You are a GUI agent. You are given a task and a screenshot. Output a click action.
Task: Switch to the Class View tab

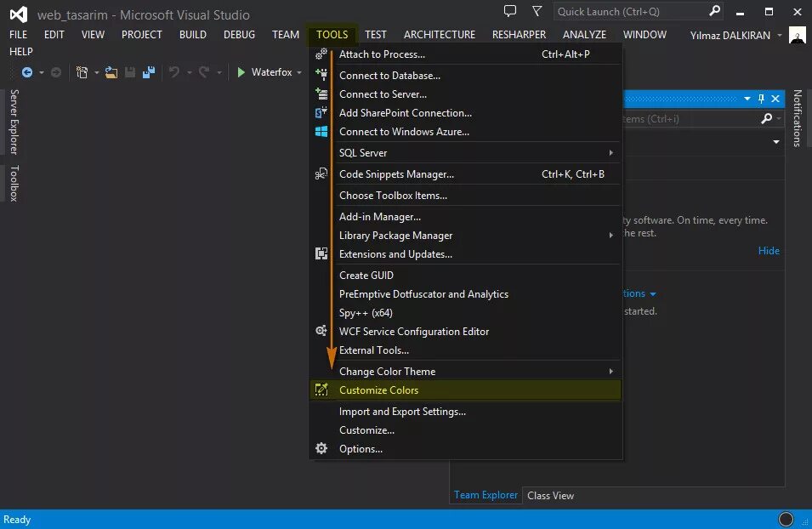coord(550,495)
